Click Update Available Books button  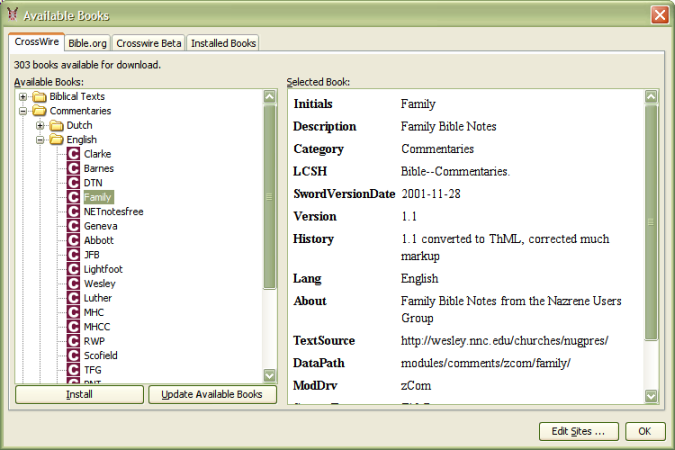[212, 394]
